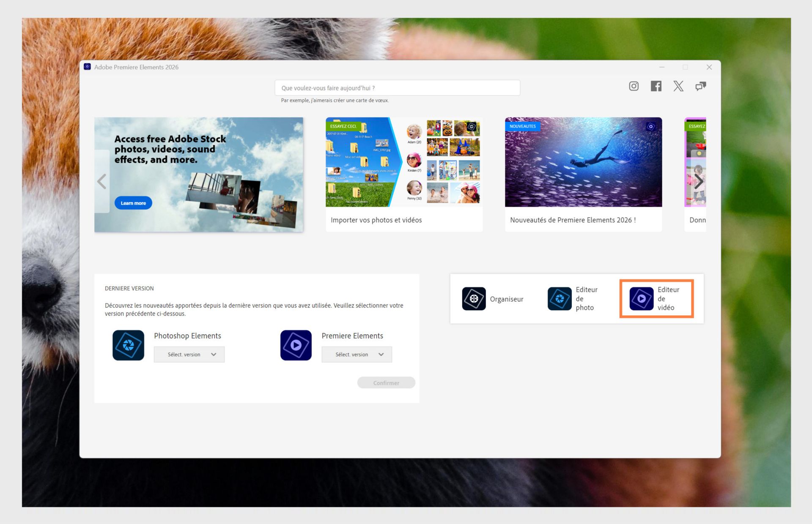This screenshot has height=524, width=812.
Task: Go to previous carousel card arrow
Action: (101, 181)
